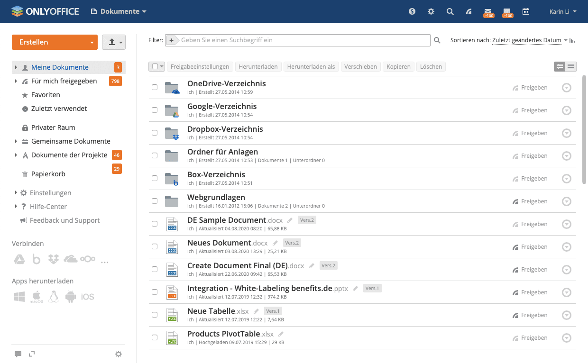The width and height of the screenshot is (588, 364).
Task: Download the macOS desktop app
Action: click(x=37, y=297)
